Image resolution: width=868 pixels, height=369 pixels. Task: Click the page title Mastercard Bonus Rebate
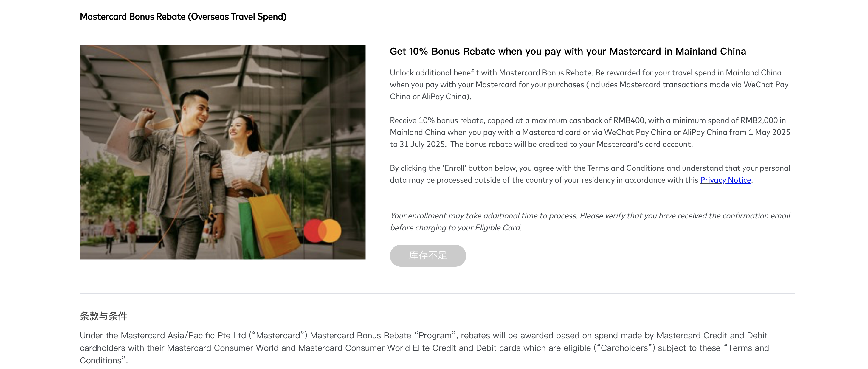coord(183,16)
